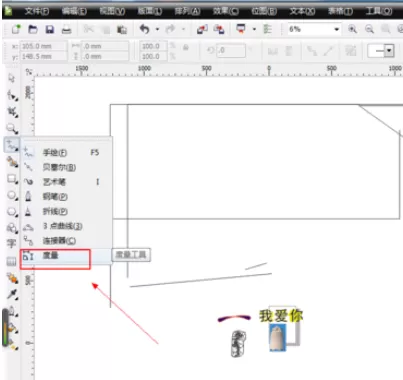Choose 钢笔(P) from the curve flyout
This screenshot has height=380, width=403.
(x=66, y=197)
